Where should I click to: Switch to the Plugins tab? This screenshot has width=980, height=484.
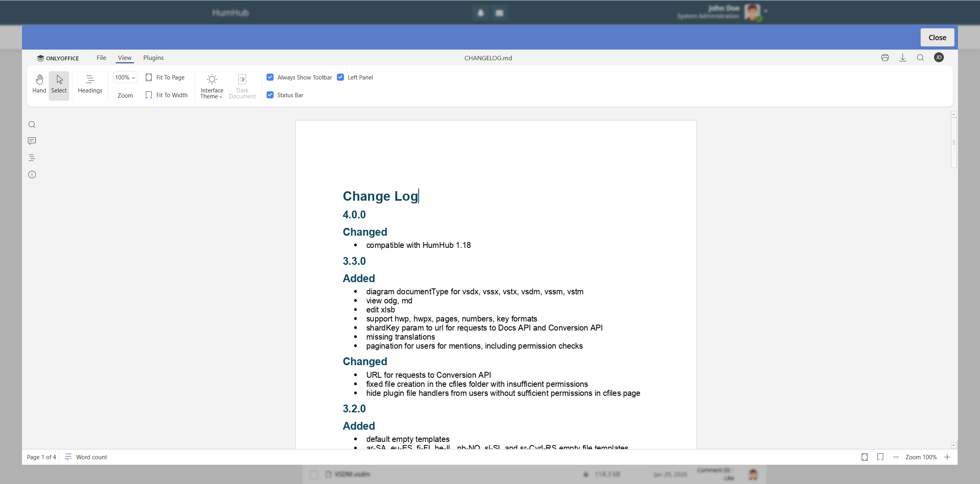tap(153, 57)
